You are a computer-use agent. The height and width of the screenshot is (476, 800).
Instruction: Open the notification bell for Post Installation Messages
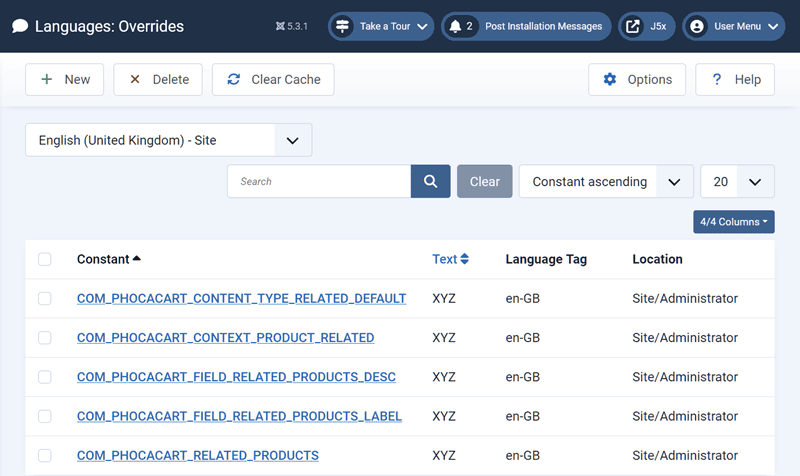455,27
